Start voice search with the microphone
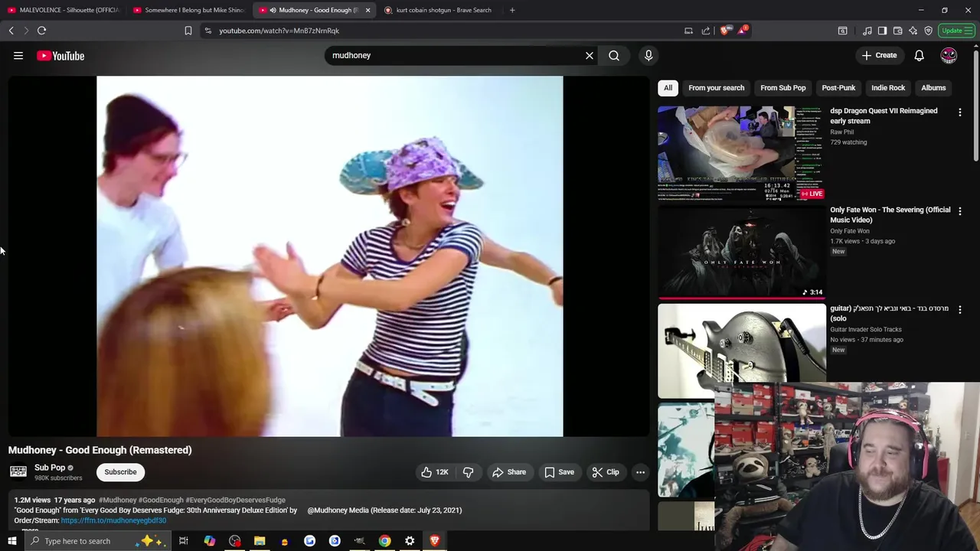The width and height of the screenshot is (980, 551). 648,55
